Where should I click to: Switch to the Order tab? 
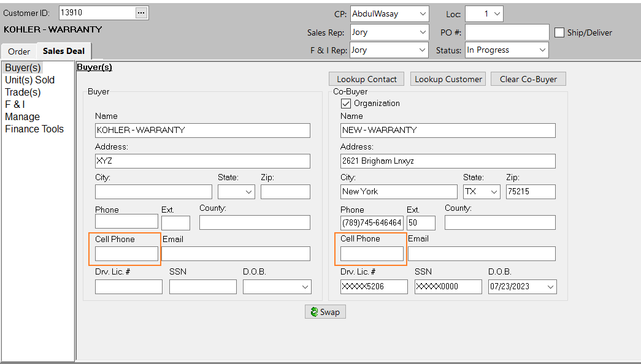(x=18, y=51)
